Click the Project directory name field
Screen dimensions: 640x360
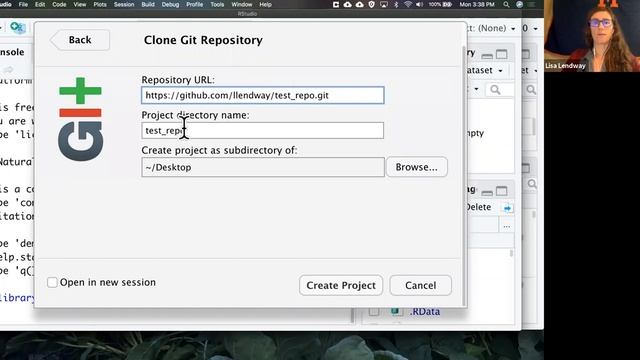click(262, 131)
